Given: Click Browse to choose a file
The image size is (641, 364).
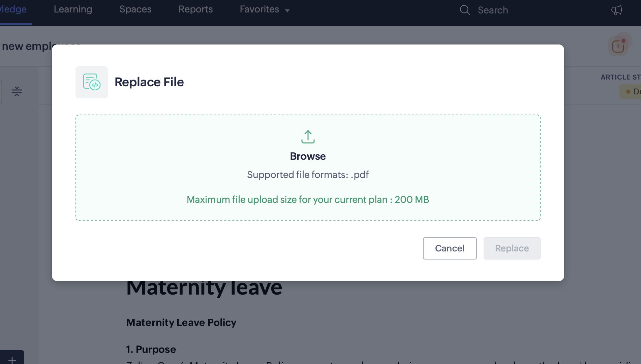Looking at the screenshot, I should [308, 156].
